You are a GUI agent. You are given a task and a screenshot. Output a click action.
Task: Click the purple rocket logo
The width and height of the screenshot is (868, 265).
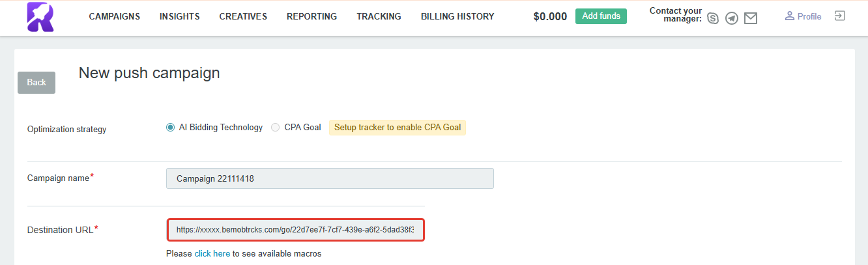[40, 17]
